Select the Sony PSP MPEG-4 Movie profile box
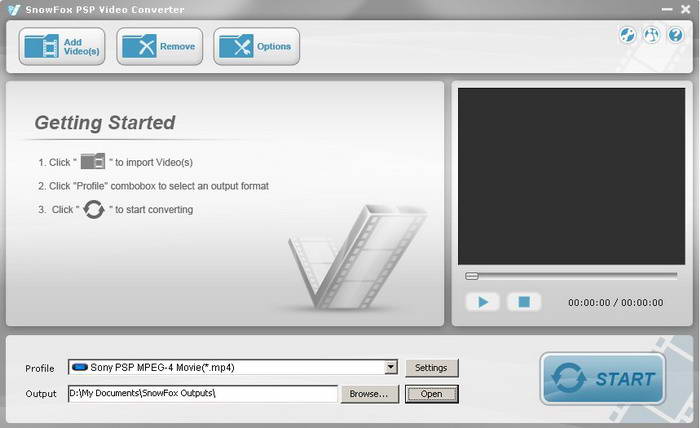Viewport: 700px width, 428px height. 233,367
